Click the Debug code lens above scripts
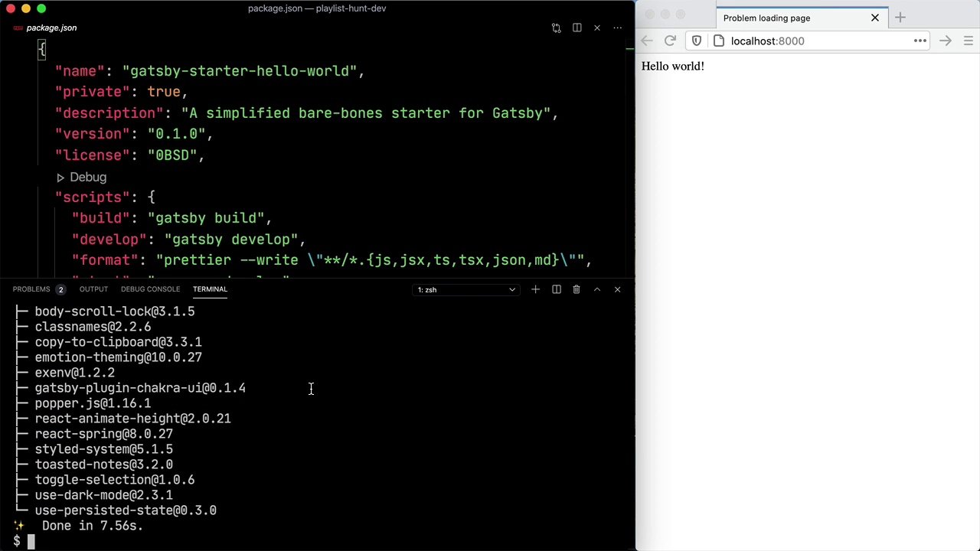The image size is (980, 551). pyautogui.click(x=87, y=177)
